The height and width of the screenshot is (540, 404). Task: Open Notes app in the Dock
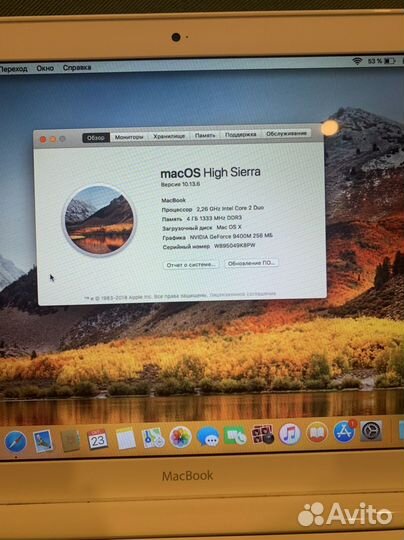click(125, 439)
